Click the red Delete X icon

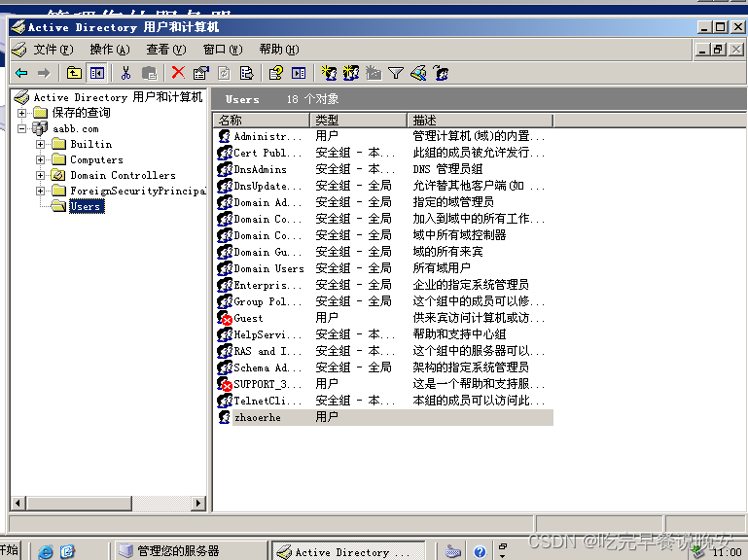[x=178, y=73]
